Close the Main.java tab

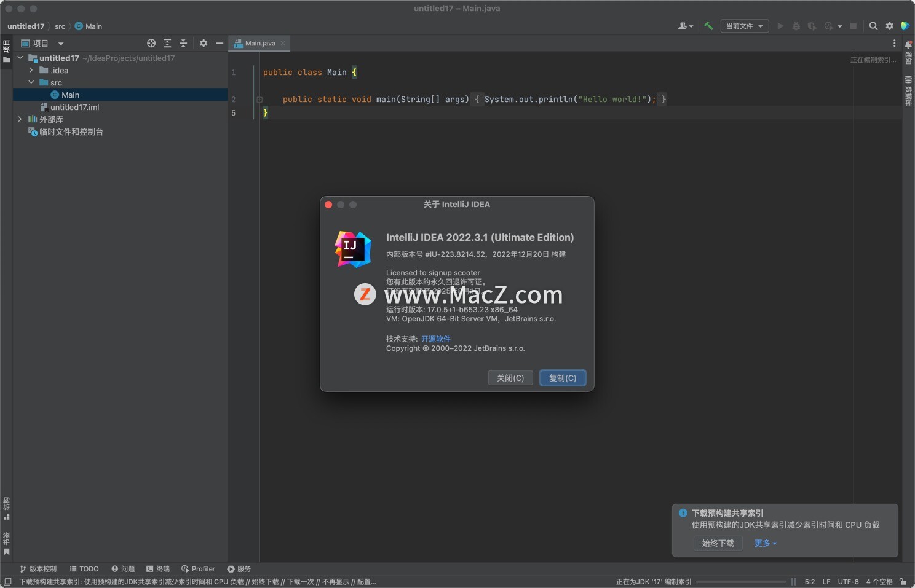[283, 43]
